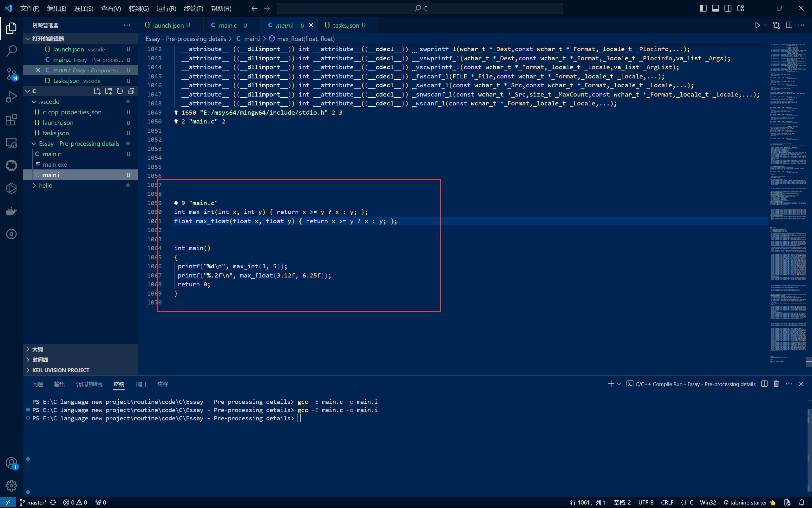Kill terminal with trash icon

776,384
